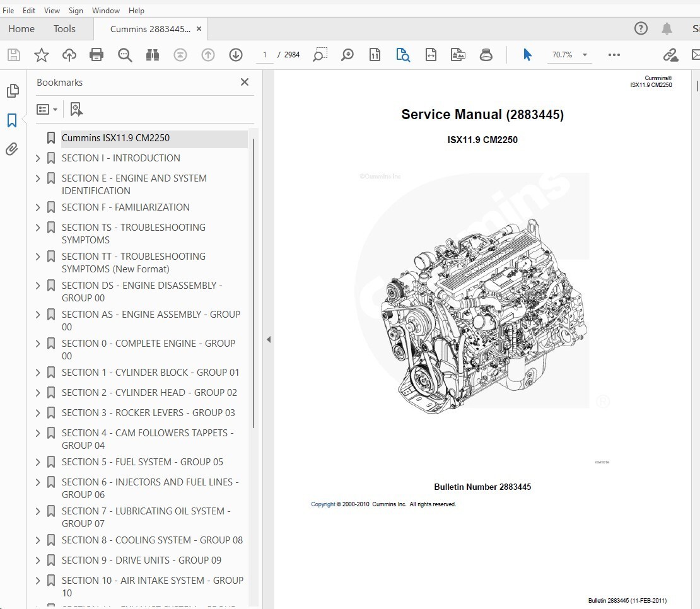
Task: Open the Sign menu
Action: [76, 10]
